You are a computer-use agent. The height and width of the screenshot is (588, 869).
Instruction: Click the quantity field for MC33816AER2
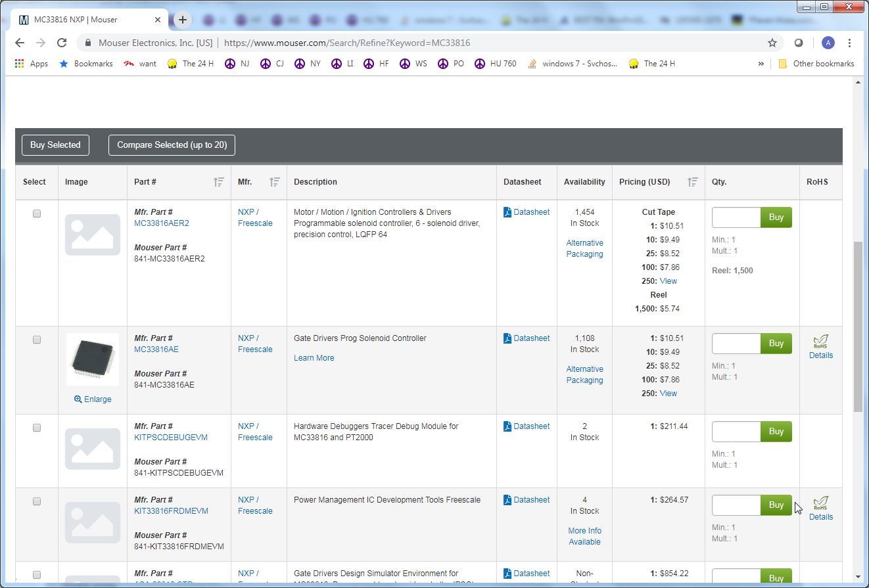(736, 217)
